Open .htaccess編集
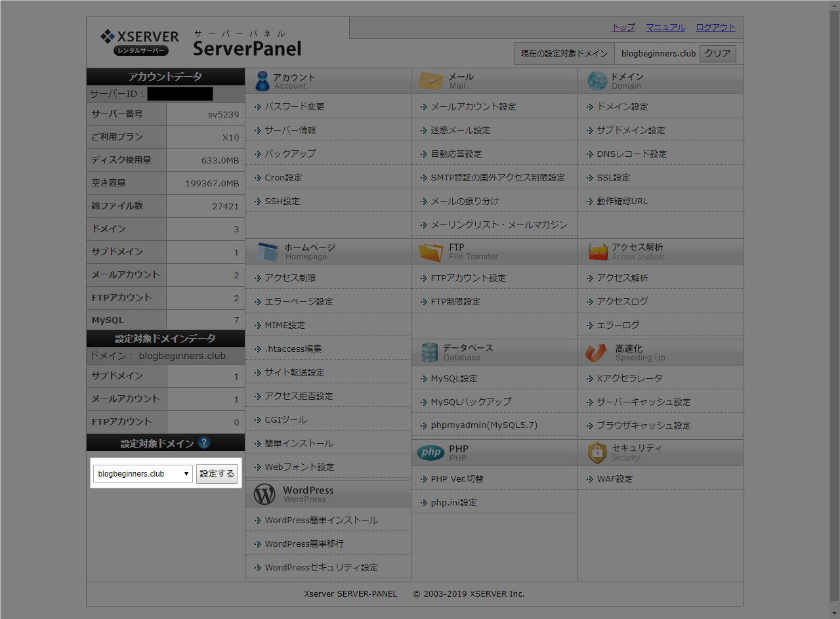Image resolution: width=840 pixels, height=619 pixels. (x=293, y=349)
